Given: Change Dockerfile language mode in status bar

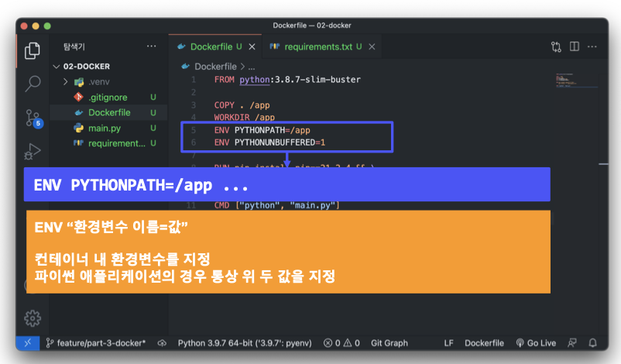Looking at the screenshot, I should pyautogui.click(x=484, y=343).
